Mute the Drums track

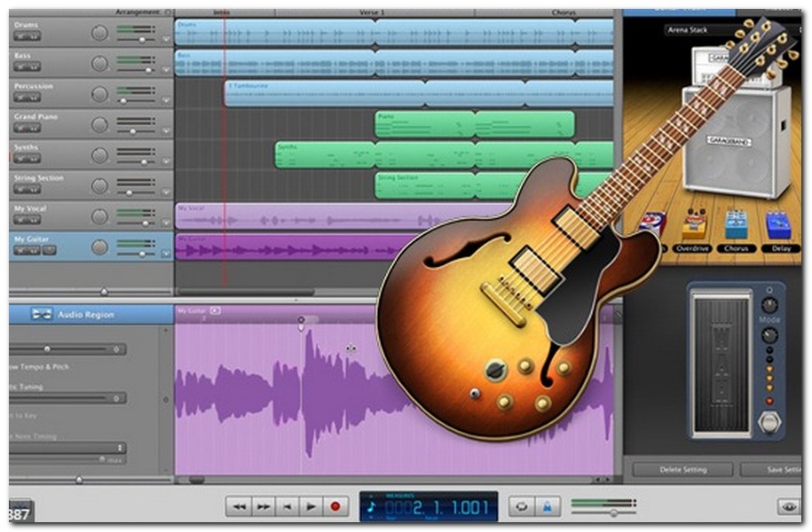point(22,35)
